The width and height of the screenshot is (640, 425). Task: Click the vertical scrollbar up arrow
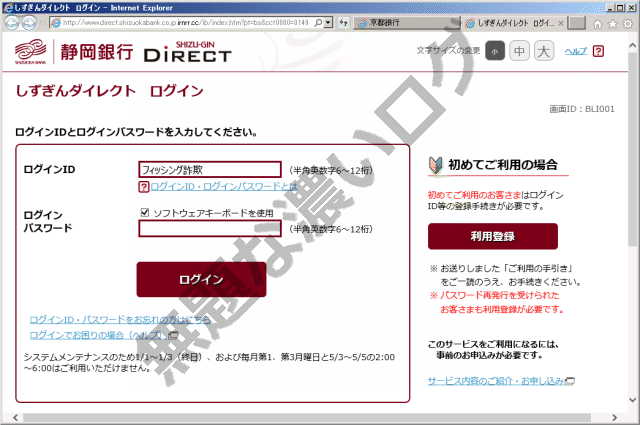click(x=632, y=45)
